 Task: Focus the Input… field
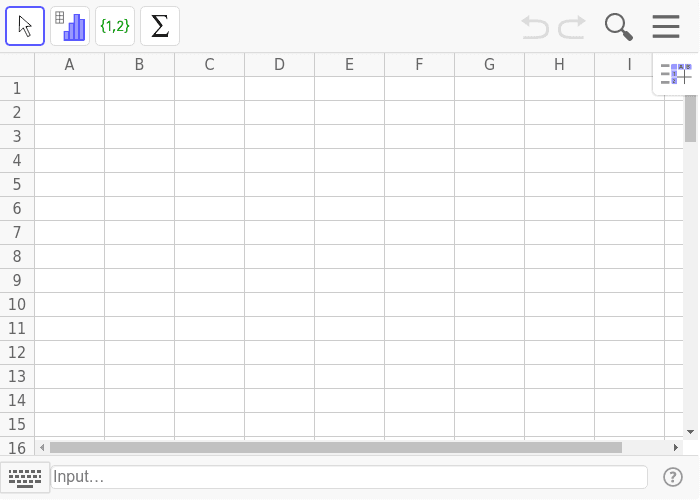tap(349, 477)
